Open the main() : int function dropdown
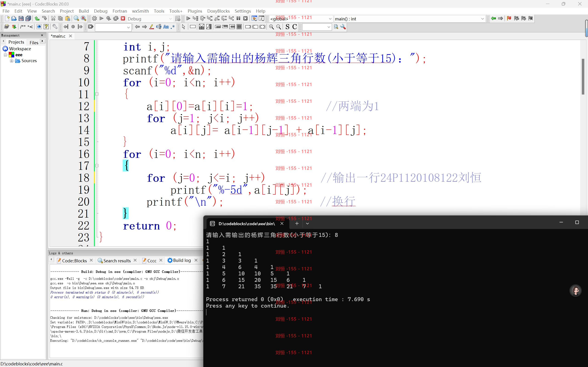This screenshot has height=367, width=588. (x=409, y=19)
